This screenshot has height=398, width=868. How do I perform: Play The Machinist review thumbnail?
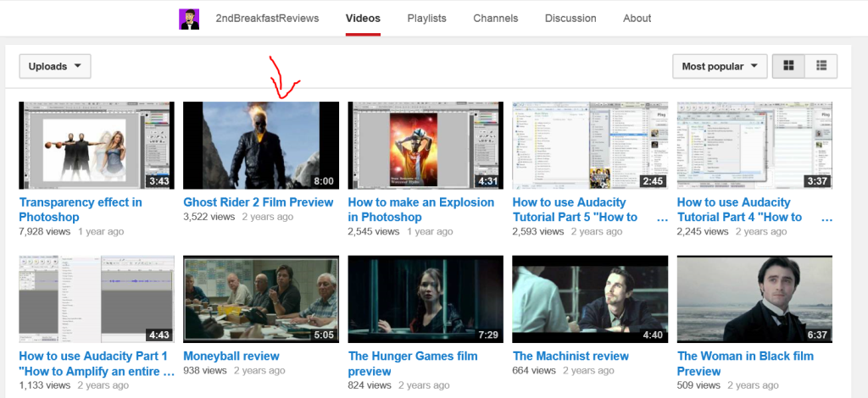[x=590, y=299]
